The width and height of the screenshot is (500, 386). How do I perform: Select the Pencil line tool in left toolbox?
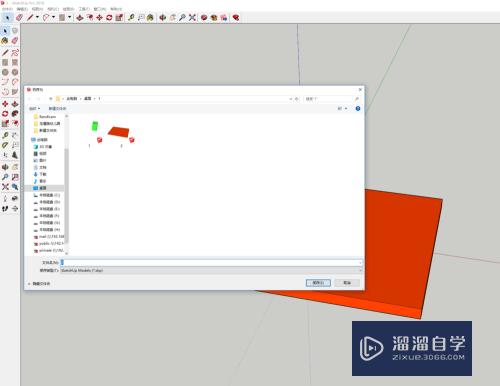[x=5, y=53]
